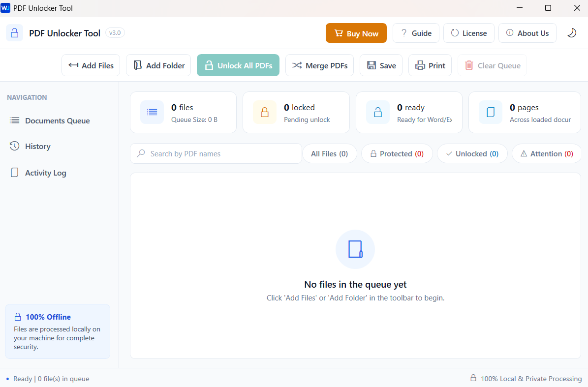Viewport: 588px width, 387px height.
Task: Click the shuffle icon in Merge PDFs
Action: [297, 65]
